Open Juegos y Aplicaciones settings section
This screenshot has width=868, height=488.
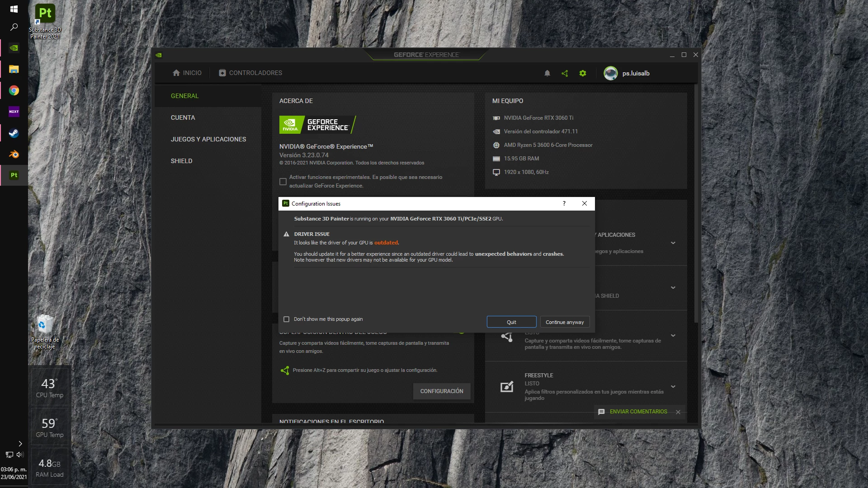coord(208,139)
